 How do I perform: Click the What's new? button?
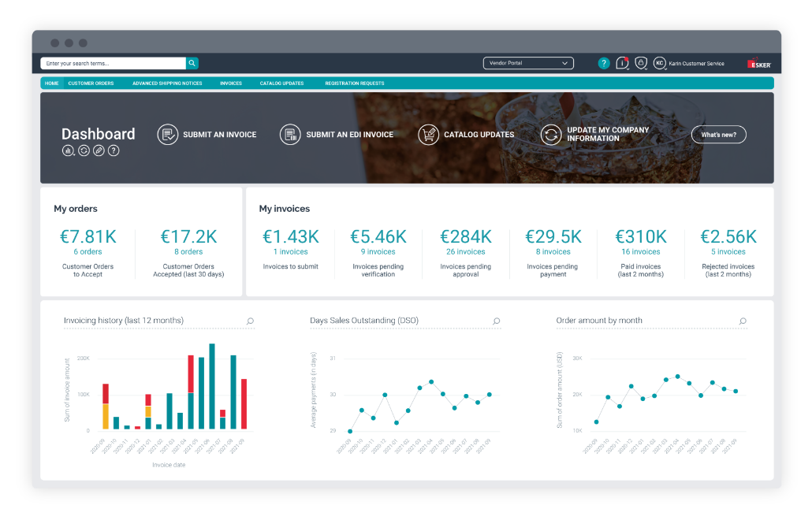719,135
